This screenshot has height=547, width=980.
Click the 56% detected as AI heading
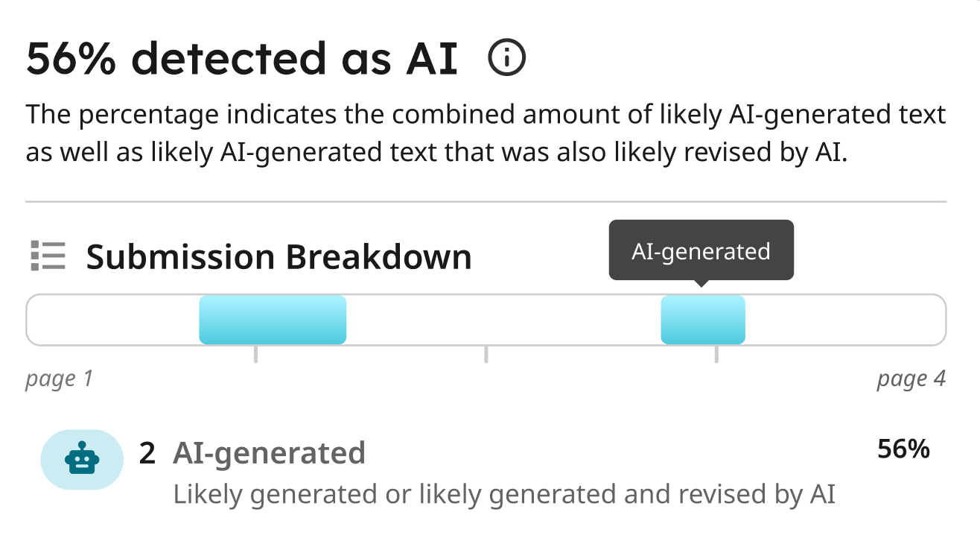pos(242,59)
